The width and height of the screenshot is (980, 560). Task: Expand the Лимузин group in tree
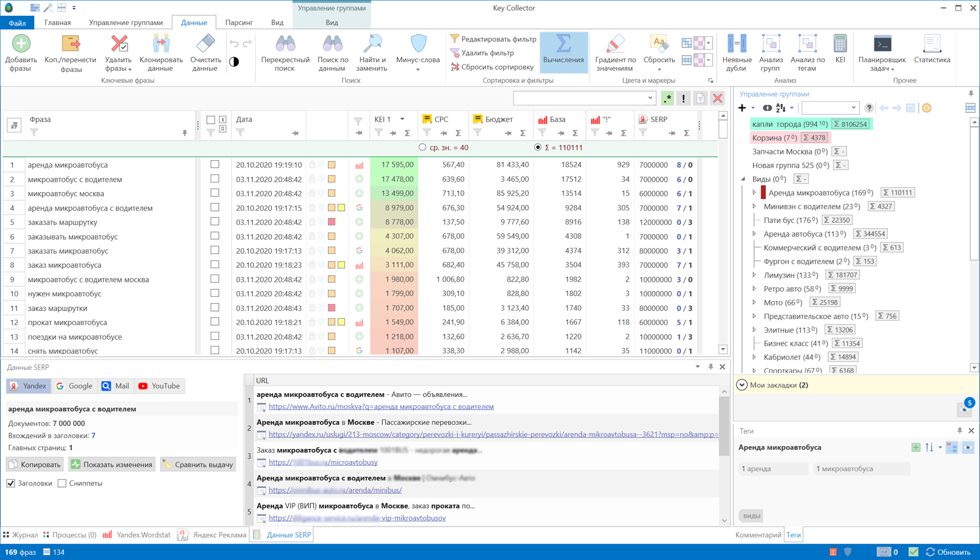click(754, 275)
